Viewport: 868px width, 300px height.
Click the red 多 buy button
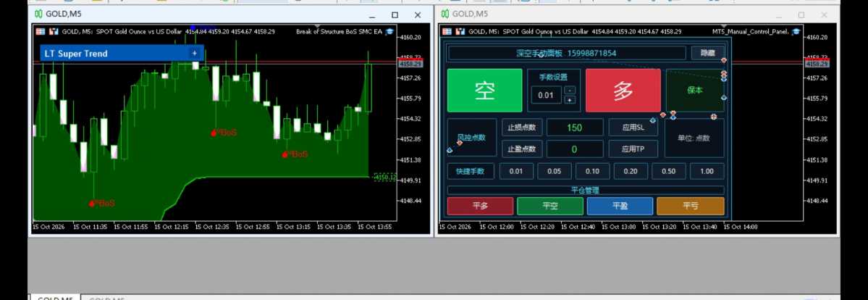623,91
